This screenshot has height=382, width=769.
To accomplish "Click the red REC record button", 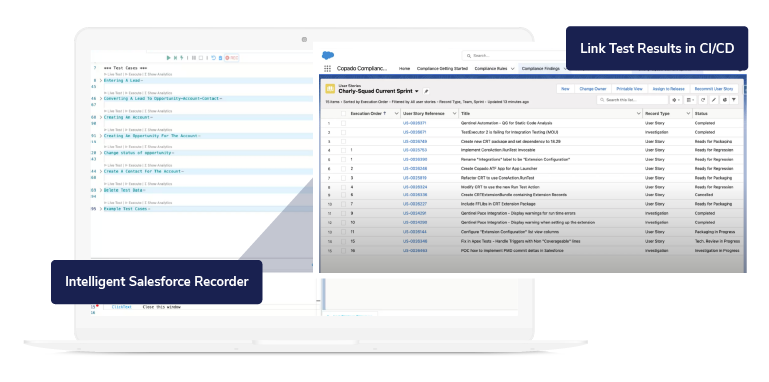I will point(231,58).
